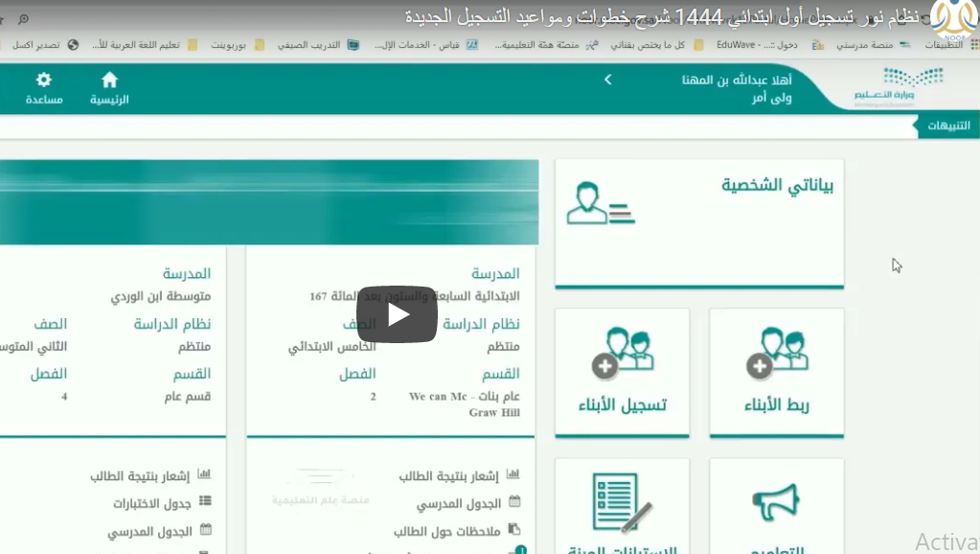This screenshot has height=554, width=980.
Task: Open the مساعدة help gear icon
Action: [44, 88]
